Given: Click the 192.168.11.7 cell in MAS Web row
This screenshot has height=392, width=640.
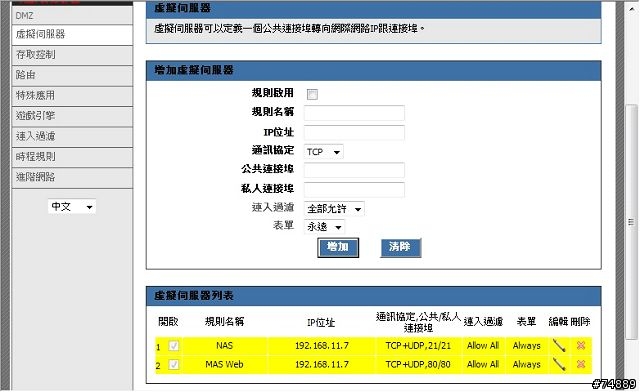Looking at the screenshot, I should pos(322,364).
